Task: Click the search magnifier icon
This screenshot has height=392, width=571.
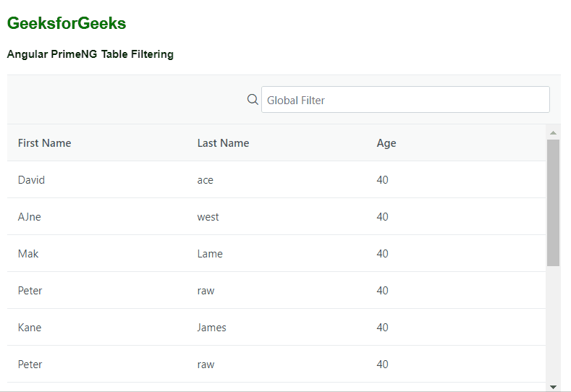Action: point(253,100)
